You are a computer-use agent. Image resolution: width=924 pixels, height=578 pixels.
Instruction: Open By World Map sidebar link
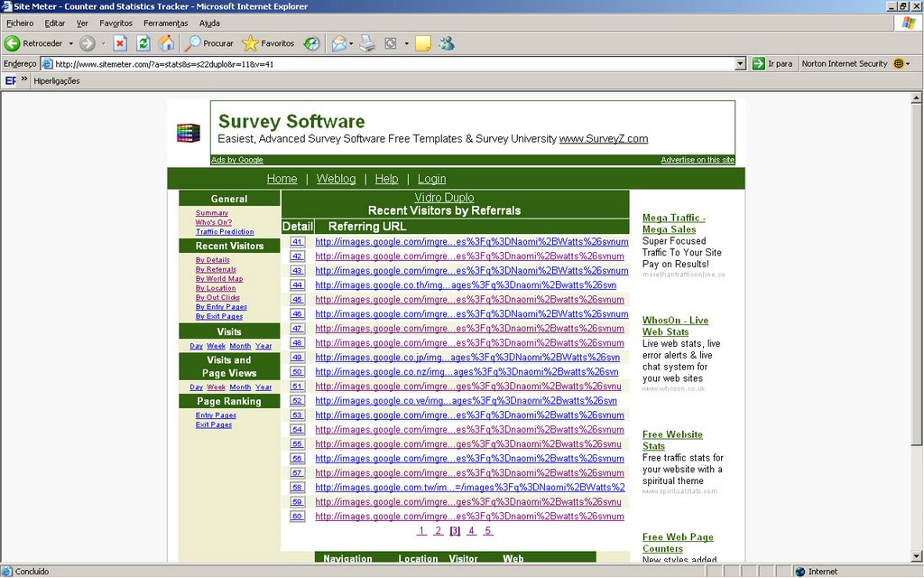[x=219, y=279]
